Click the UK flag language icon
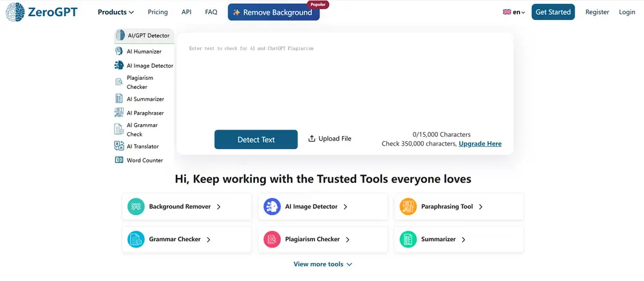The width and height of the screenshot is (644, 281). pos(507,12)
